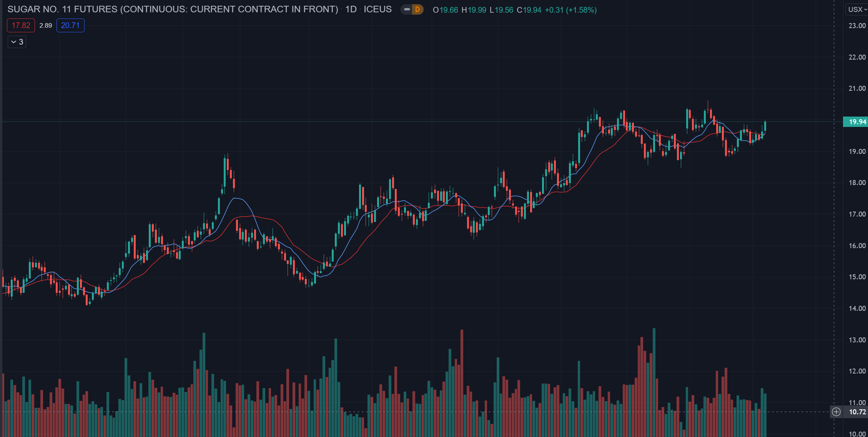Expand the collapsed 3 indicators legend
The height and width of the screenshot is (437, 868).
pyautogui.click(x=17, y=42)
